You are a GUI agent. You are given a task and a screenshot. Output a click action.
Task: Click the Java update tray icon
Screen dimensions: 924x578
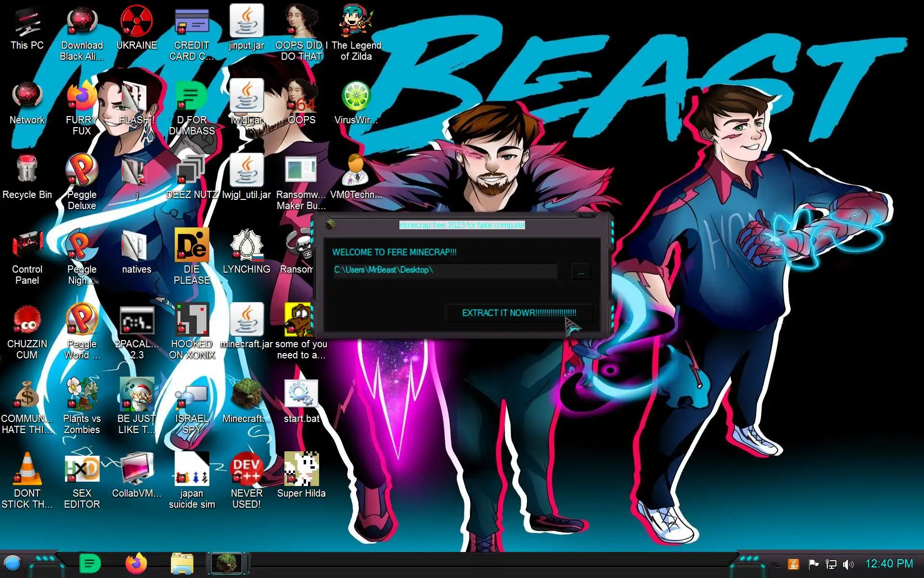(x=794, y=564)
